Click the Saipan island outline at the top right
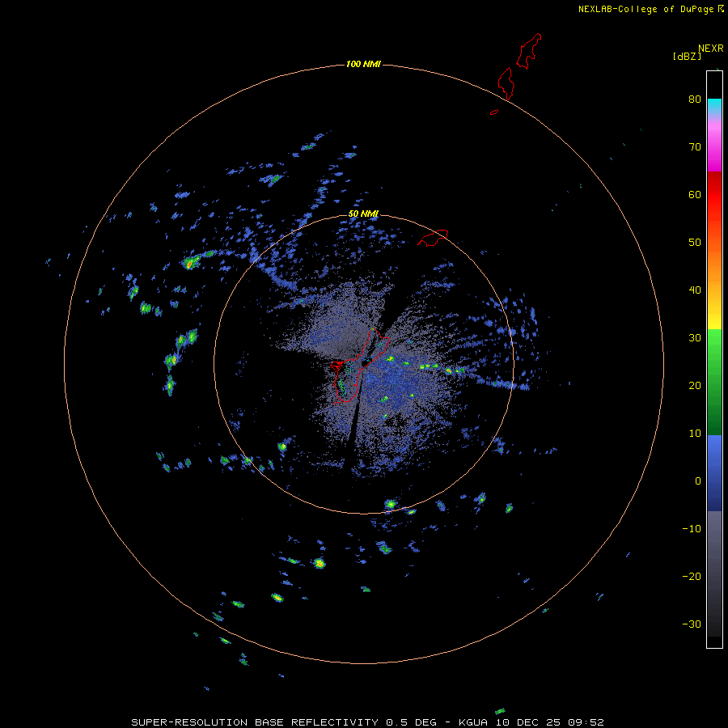728x728 pixels. point(529,51)
